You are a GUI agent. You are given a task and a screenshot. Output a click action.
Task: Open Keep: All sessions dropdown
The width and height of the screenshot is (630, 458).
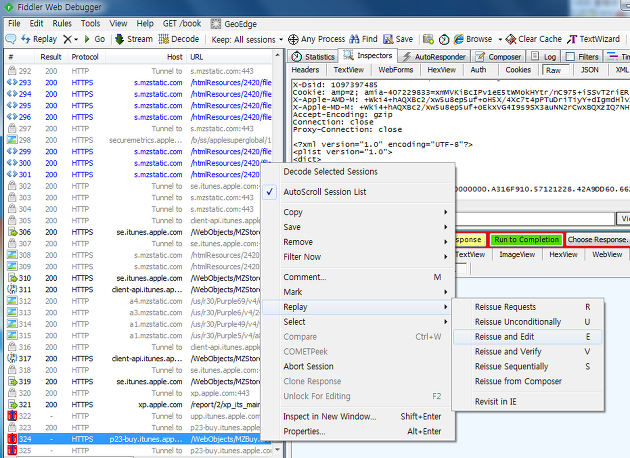[247, 39]
